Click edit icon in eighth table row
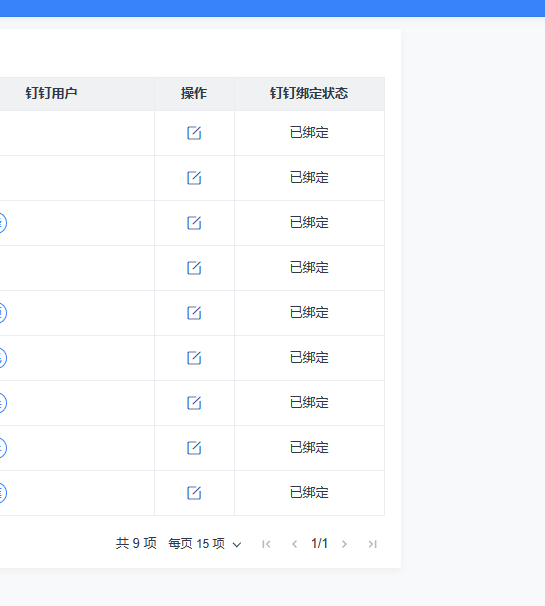The image size is (545, 606). (x=194, y=448)
